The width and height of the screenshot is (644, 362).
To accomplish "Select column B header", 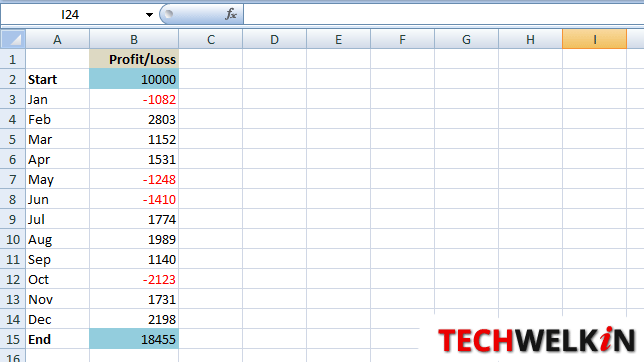I will click(134, 39).
